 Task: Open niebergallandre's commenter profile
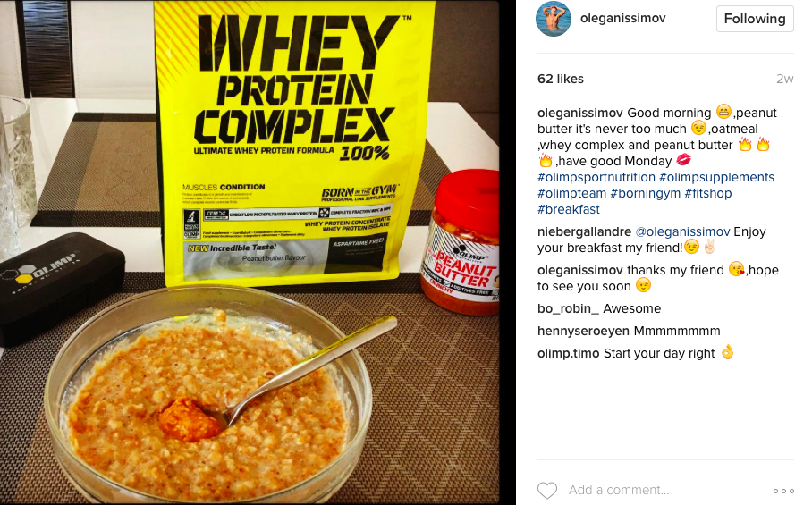pyautogui.click(x=584, y=231)
